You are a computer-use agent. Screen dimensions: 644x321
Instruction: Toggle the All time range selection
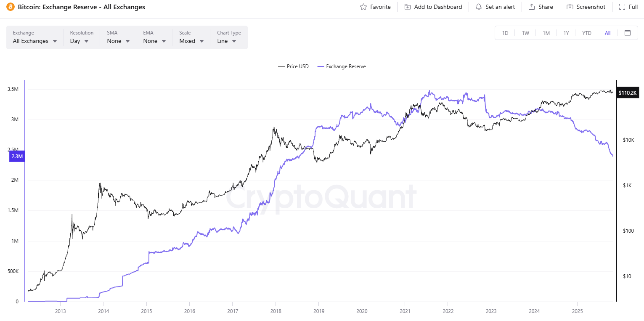click(x=607, y=33)
